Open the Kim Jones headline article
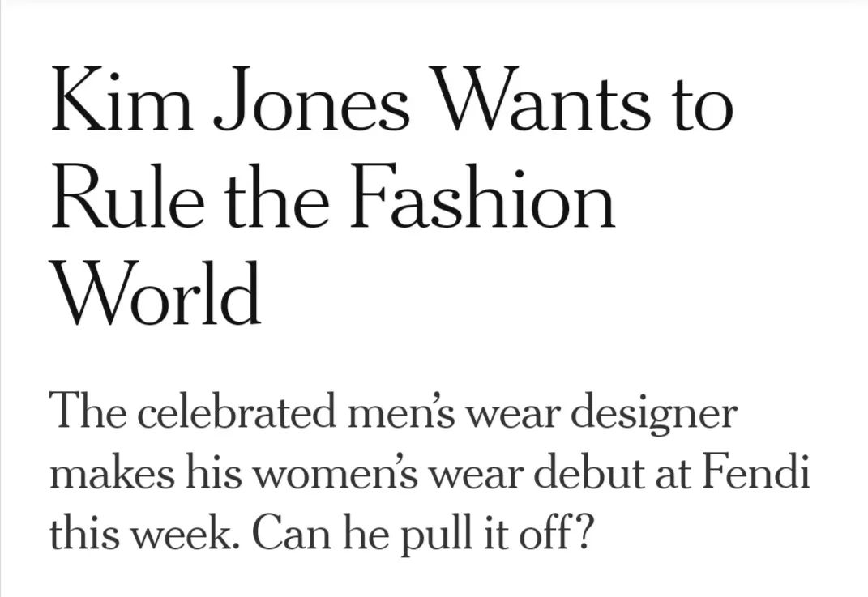This screenshot has height=597, width=868. 392,196
